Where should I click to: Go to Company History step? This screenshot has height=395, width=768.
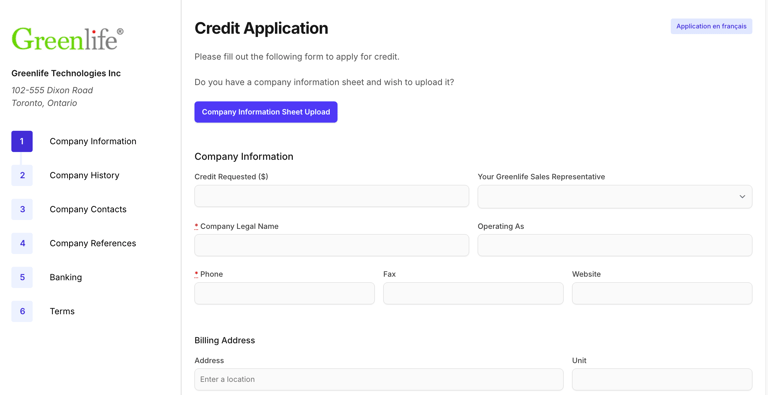(84, 175)
